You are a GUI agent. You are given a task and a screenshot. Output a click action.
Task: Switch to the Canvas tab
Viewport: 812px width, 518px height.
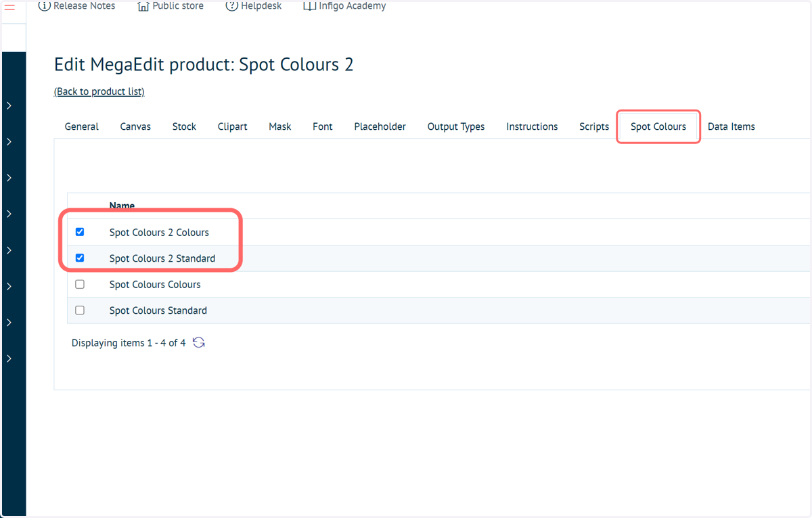135,126
